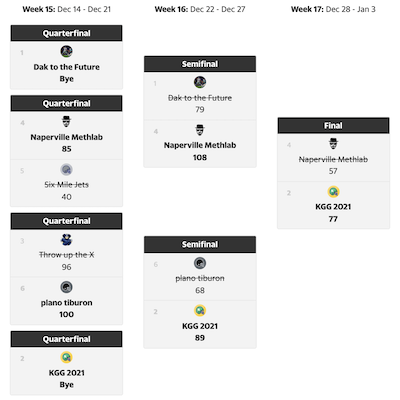Open Six Mile Jets team link
The image size is (400, 400).
point(67,185)
